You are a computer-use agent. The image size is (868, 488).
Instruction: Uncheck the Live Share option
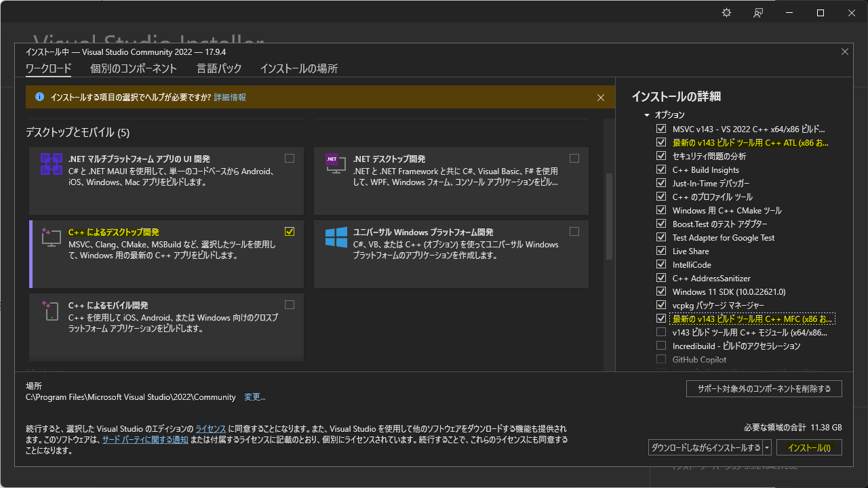tap(661, 251)
